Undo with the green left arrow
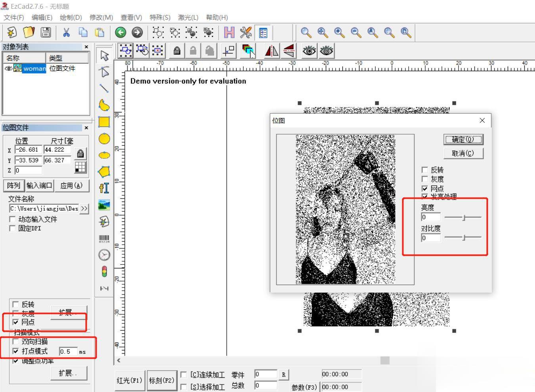Screen dimensions: 535x392 click(x=120, y=32)
